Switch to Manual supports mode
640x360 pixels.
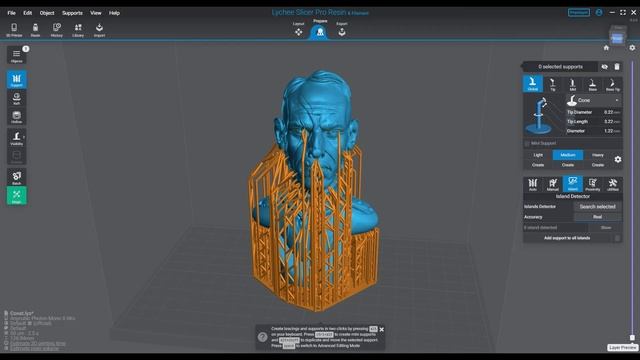point(553,184)
